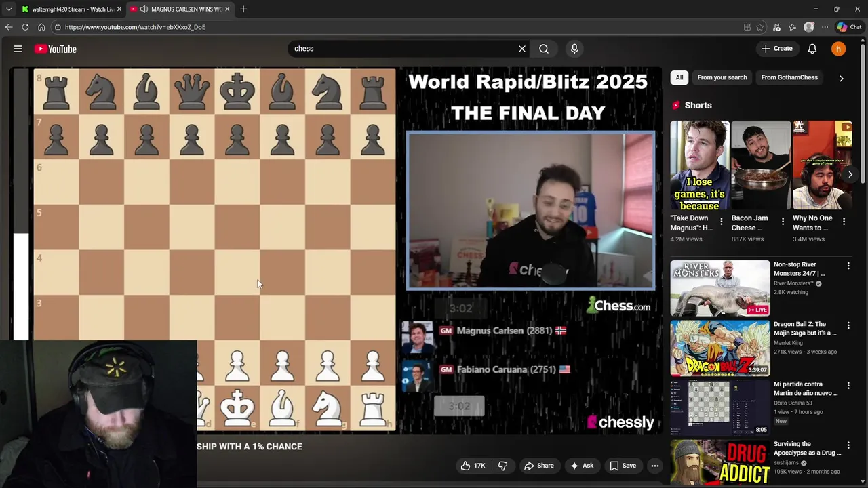This screenshot has height=488, width=868.
Task: Open the favorites list icon
Action: coord(792,27)
